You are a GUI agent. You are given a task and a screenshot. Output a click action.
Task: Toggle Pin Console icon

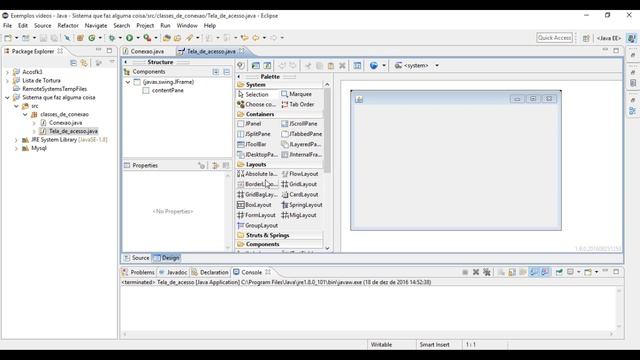(559, 272)
